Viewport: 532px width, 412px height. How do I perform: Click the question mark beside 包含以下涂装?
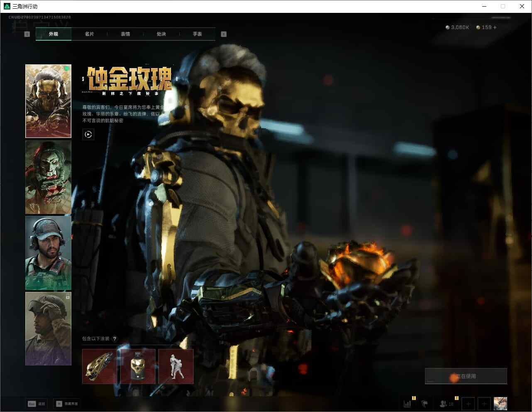tap(115, 339)
